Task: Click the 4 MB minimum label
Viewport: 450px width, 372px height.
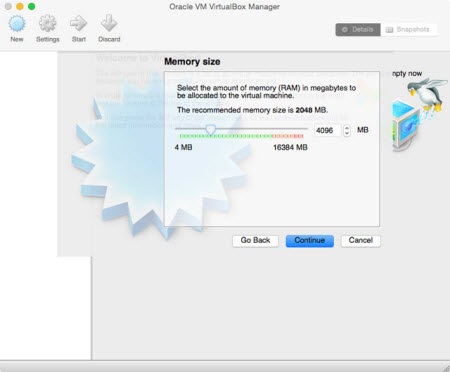Action: [183, 147]
